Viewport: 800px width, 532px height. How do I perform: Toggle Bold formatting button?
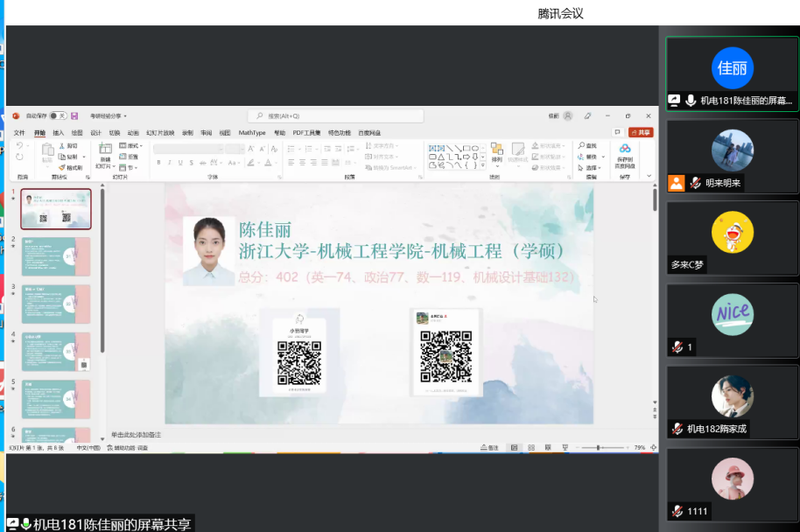click(x=158, y=163)
